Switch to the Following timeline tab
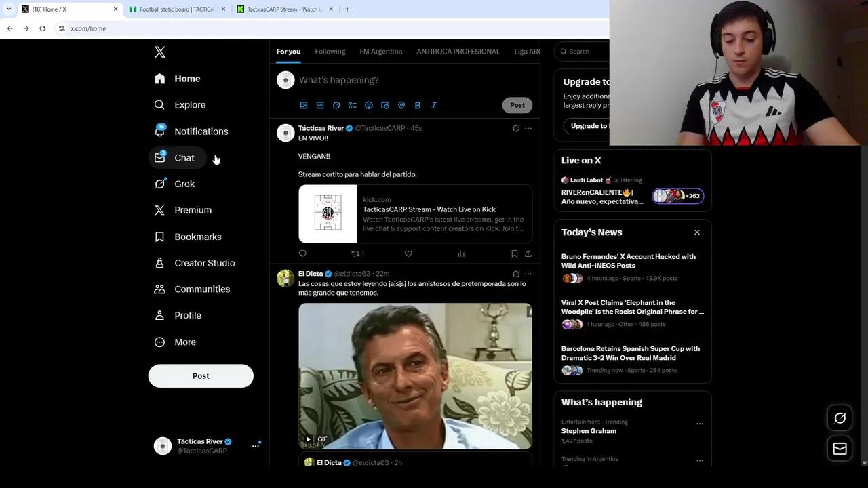 330,52
